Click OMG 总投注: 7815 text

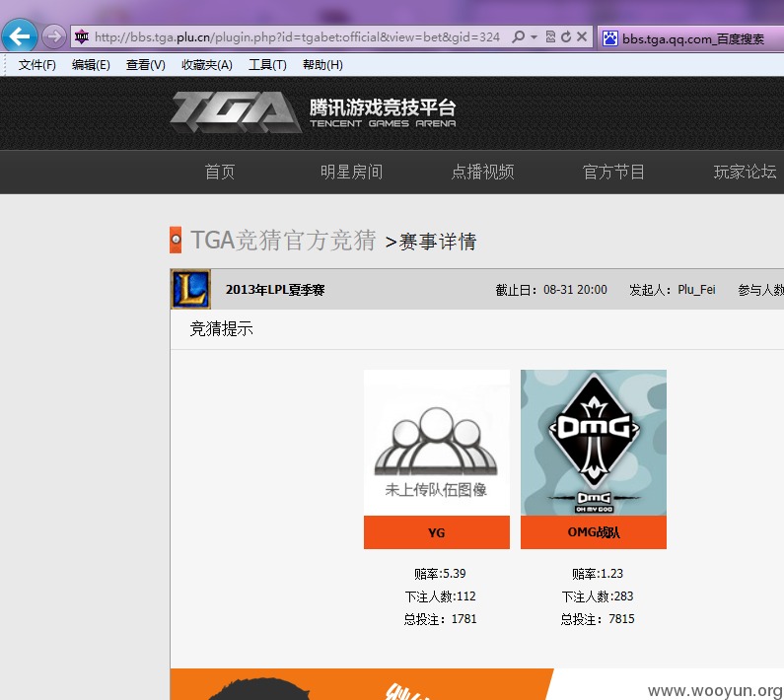pyautogui.click(x=598, y=619)
